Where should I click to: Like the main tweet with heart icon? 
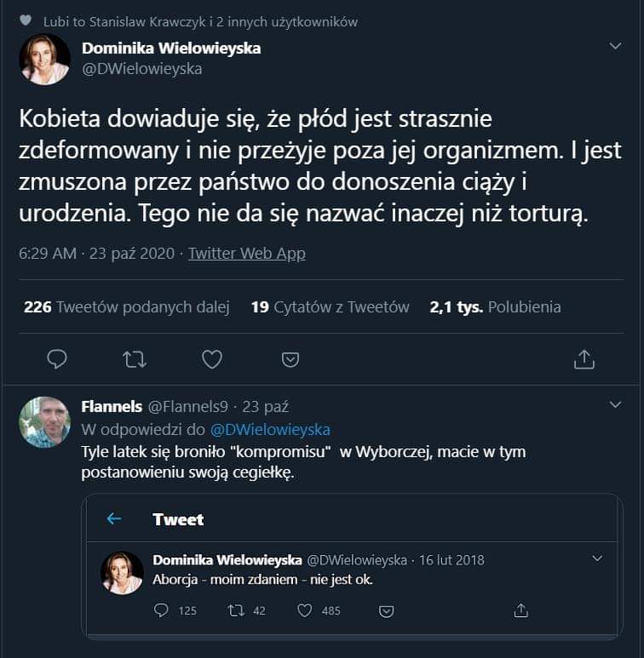(212, 359)
